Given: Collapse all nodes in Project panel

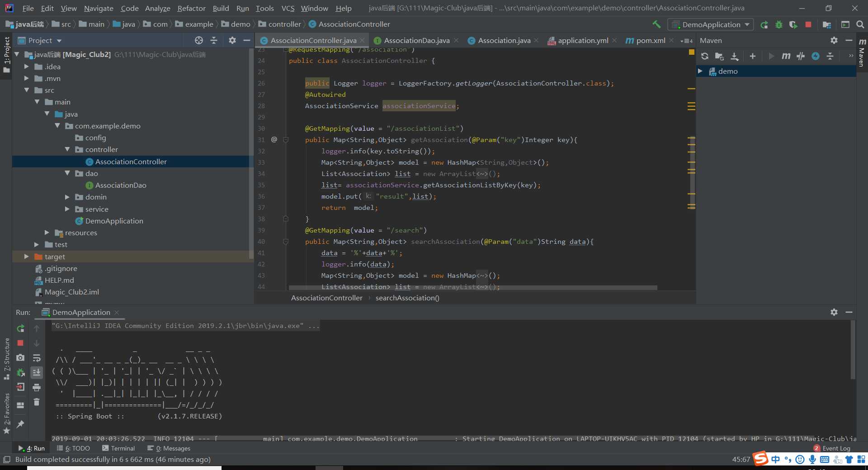Looking at the screenshot, I should [x=214, y=40].
